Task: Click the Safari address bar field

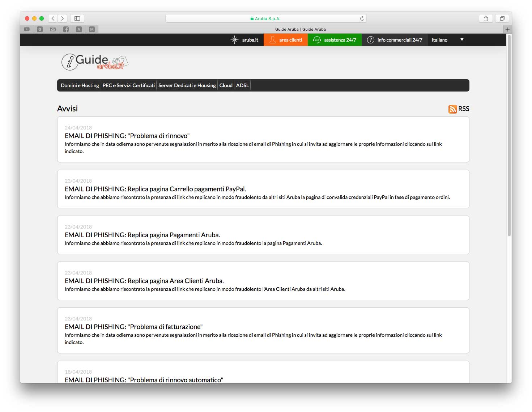Action: (x=266, y=18)
